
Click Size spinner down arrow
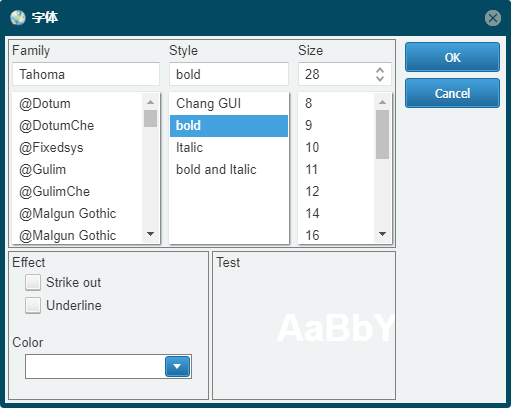(380, 79)
